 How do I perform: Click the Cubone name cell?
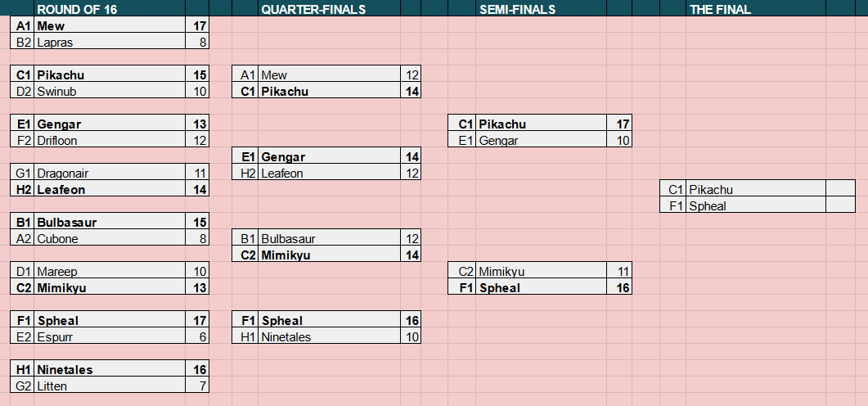[x=110, y=239]
